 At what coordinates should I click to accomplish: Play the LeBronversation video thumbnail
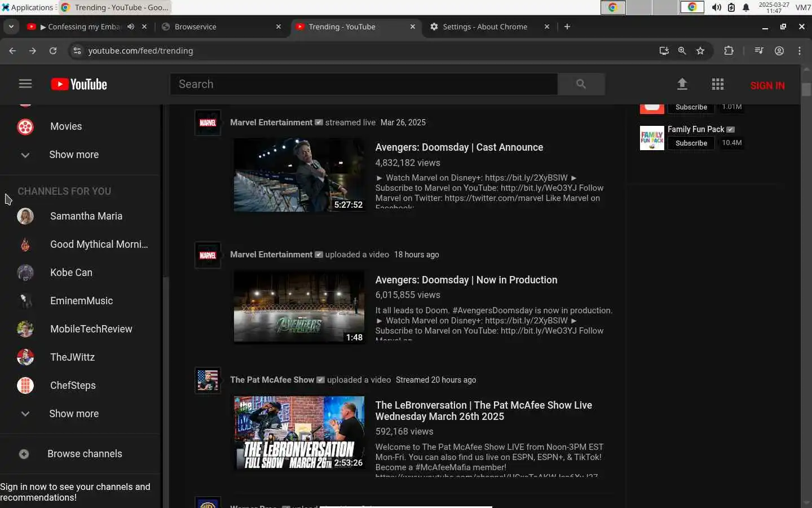point(299,433)
